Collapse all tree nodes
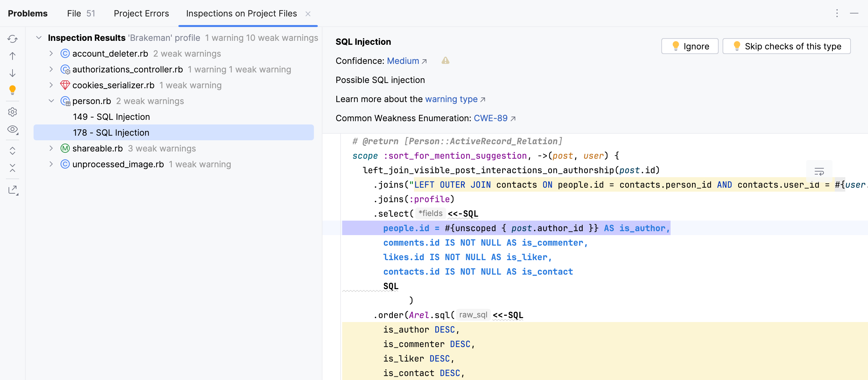The width and height of the screenshot is (868, 380). tap(13, 168)
